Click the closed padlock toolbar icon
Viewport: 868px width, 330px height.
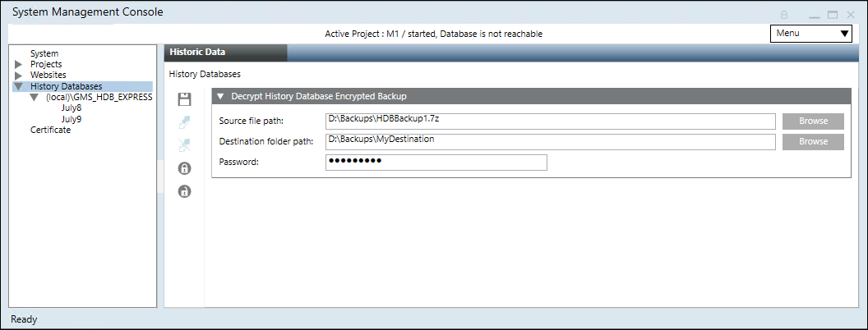(184, 169)
